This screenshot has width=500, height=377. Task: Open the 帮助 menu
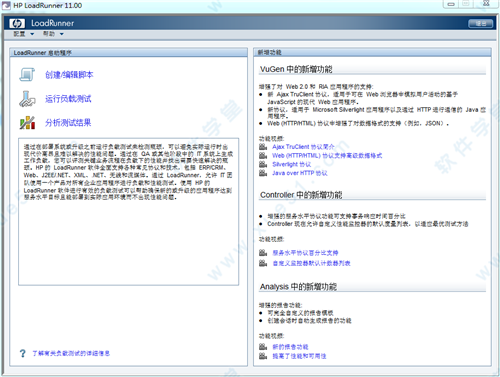tap(53, 34)
